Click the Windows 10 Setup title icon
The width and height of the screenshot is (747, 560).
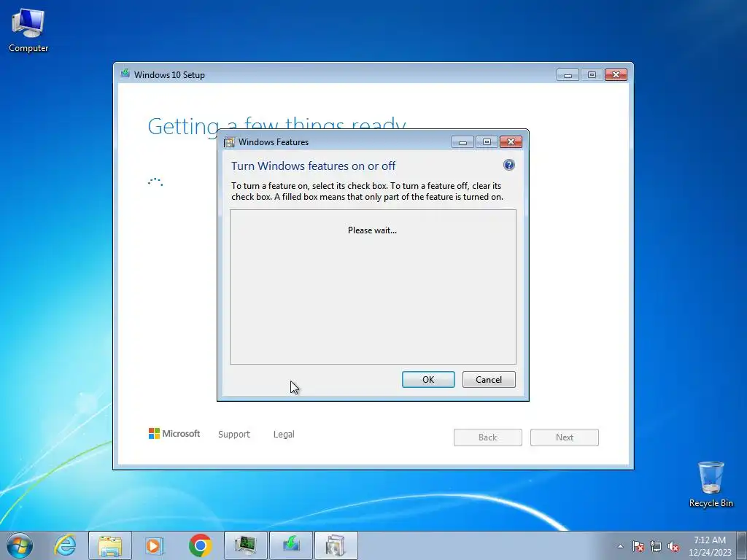pyautogui.click(x=125, y=74)
